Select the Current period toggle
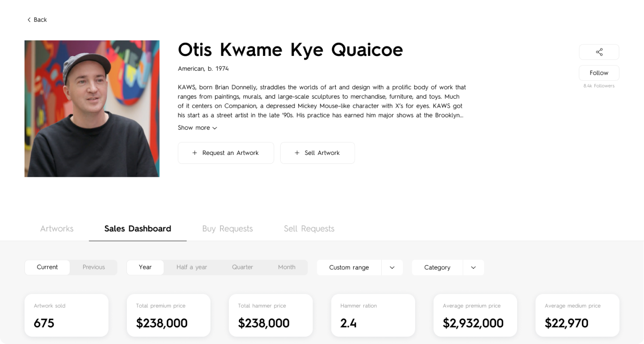Image resolution: width=644 pixels, height=344 pixels. [x=47, y=267]
